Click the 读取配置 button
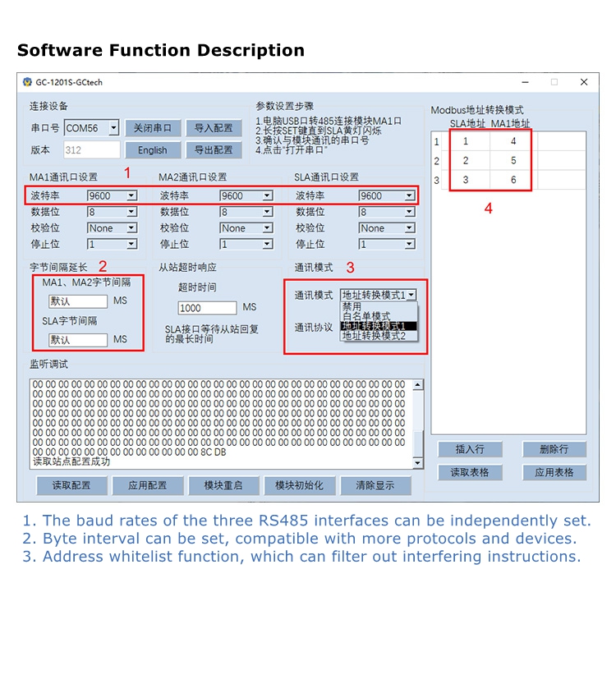Image resolution: width=616 pixels, height=693 pixels. 71,485
